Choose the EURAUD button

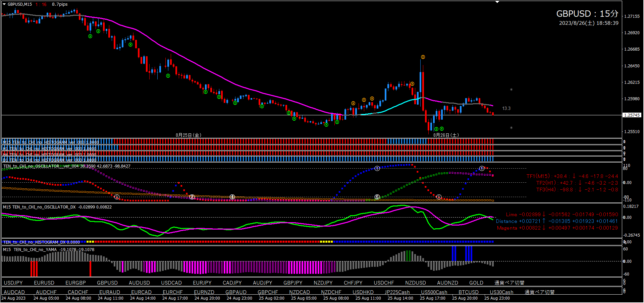coord(110,292)
